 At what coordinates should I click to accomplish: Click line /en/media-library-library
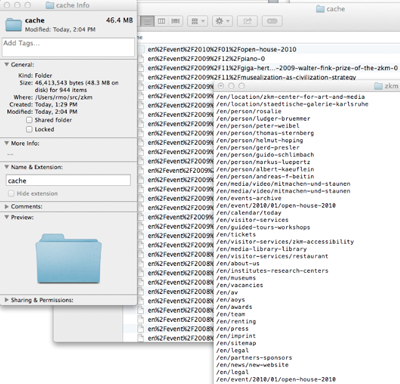point(261,249)
